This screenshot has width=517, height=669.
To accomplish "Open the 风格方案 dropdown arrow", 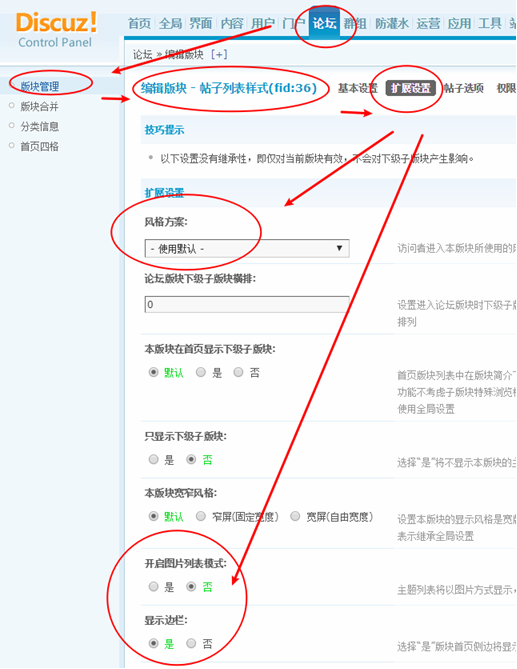I will (x=339, y=248).
